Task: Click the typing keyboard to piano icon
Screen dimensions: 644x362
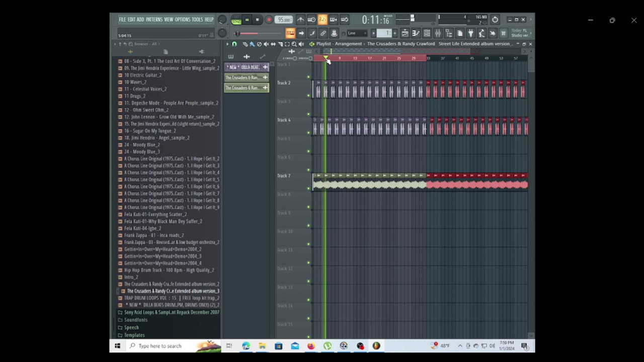Action: tap(290, 33)
